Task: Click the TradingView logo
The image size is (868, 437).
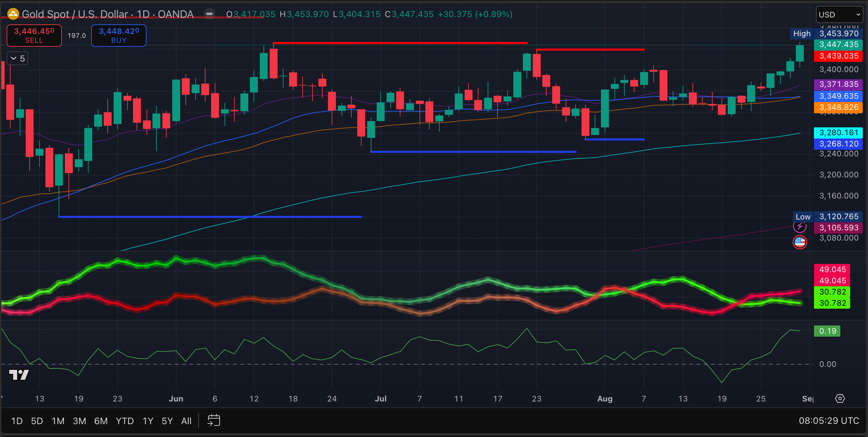Action: pyautogui.click(x=19, y=374)
